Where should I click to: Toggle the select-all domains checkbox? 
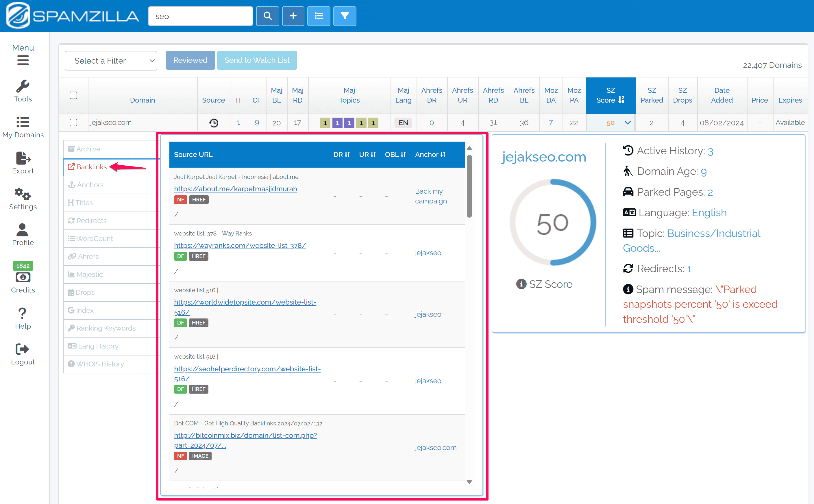pos(73,95)
